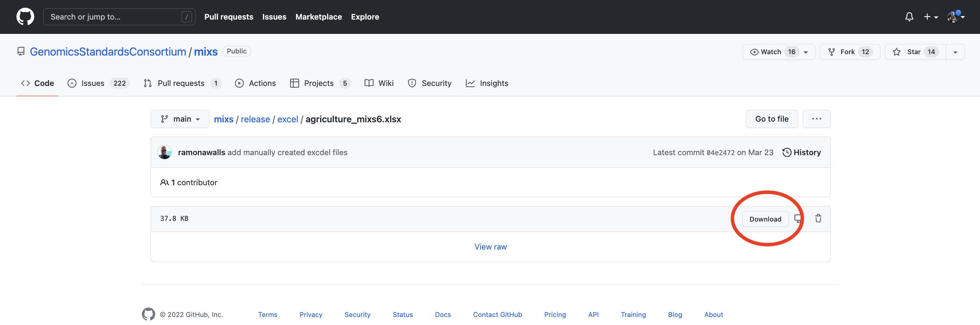
Task: Click mixs in the file breadcrumb
Action: point(224,119)
